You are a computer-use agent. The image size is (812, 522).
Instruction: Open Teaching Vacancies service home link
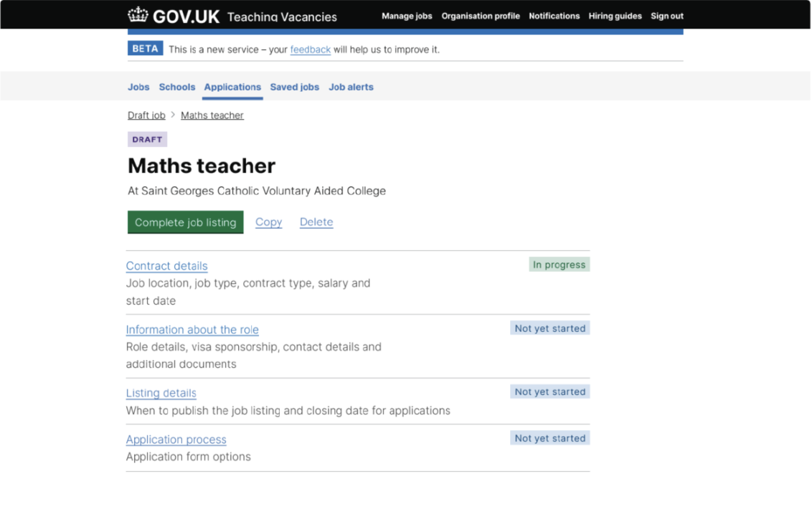click(282, 16)
